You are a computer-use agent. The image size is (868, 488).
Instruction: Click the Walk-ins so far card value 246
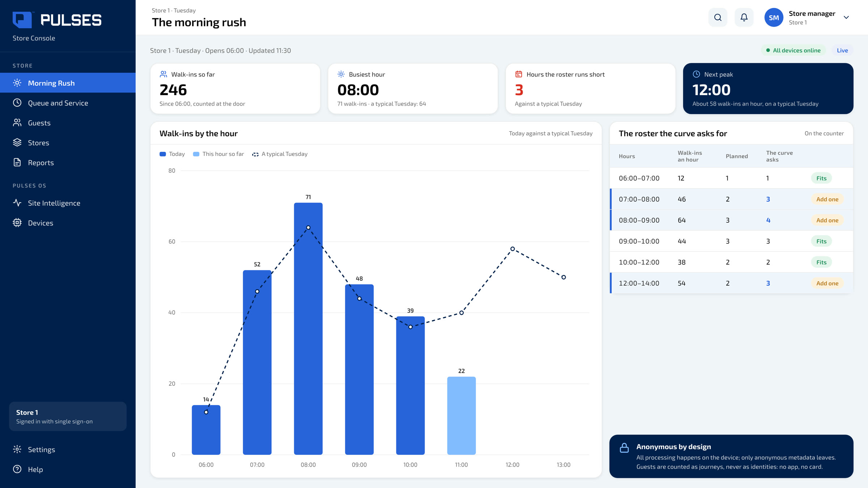coord(173,90)
